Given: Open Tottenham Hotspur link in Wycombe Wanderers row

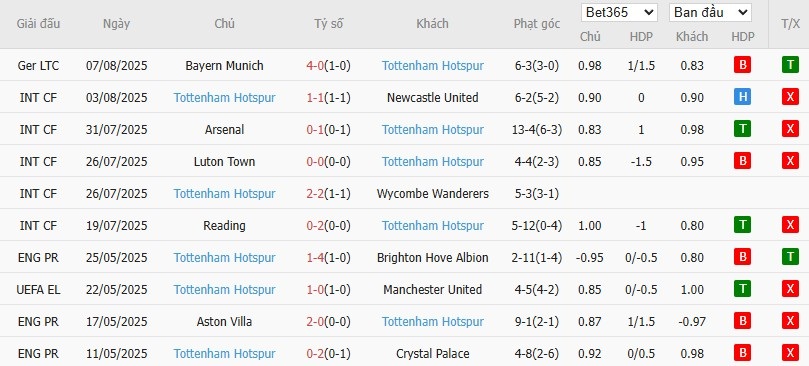Looking at the screenshot, I should 224,194.
